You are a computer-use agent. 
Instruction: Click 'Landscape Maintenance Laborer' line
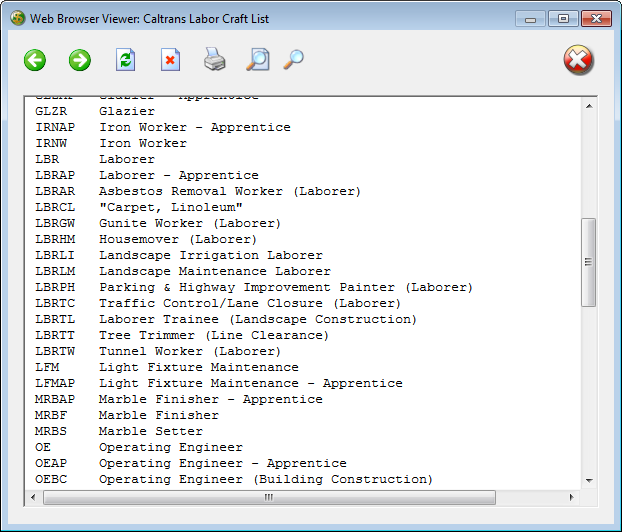[x=215, y=271]
